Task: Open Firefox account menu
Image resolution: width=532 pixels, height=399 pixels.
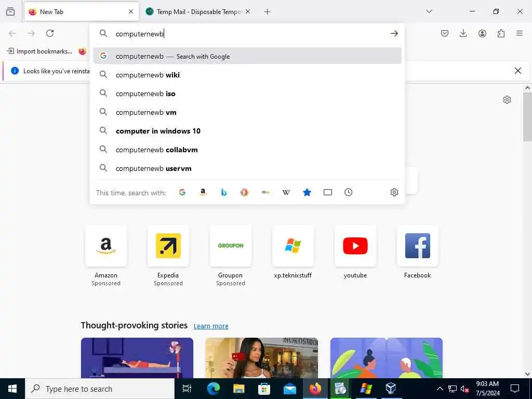Action: tap(482, 33)
